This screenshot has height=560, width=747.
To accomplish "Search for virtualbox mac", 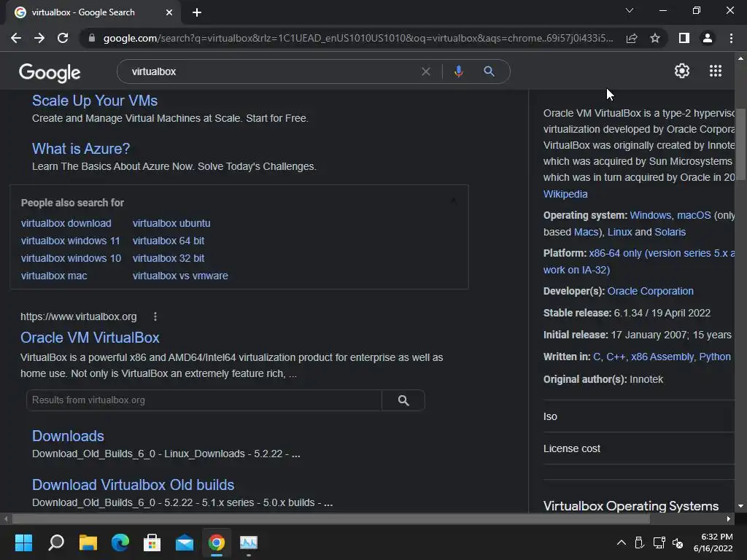I will coord(54,276).
